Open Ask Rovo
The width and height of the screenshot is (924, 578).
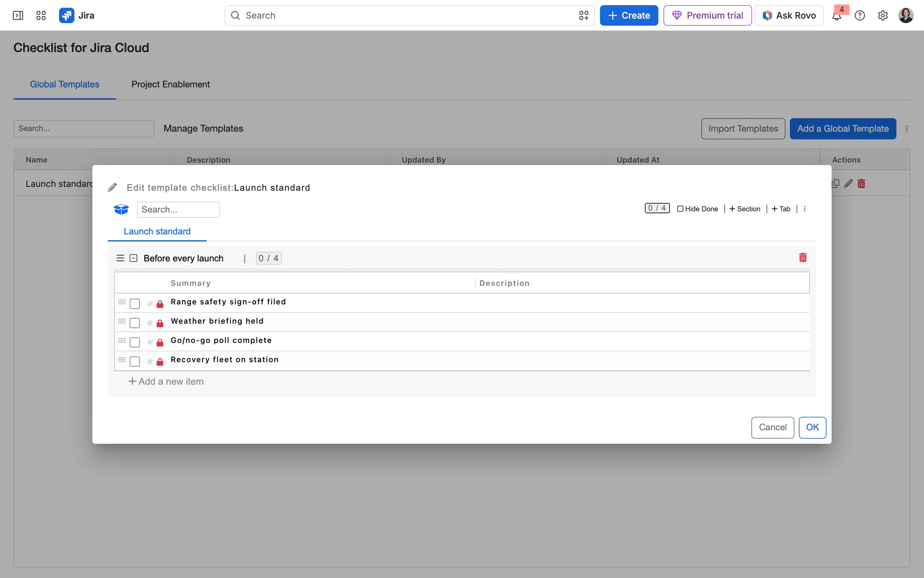pos(789,15)
